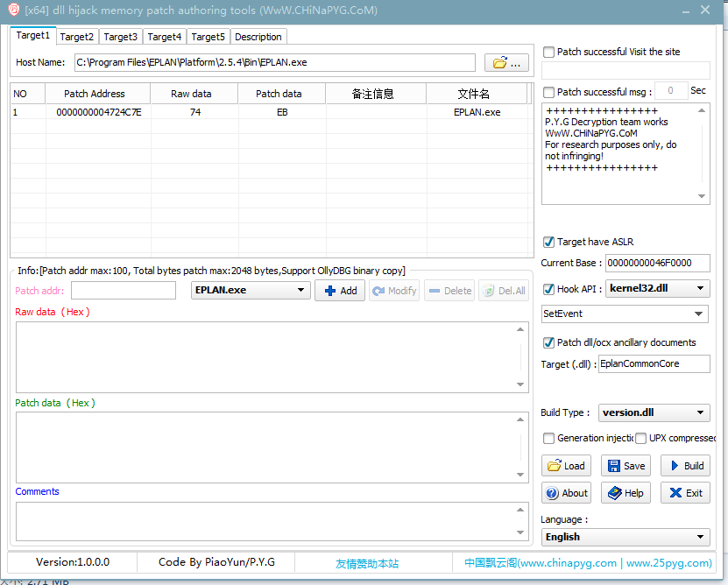Click the Modify patch button
The width and height of the screenshot is (728, 585).
[394, 291]
